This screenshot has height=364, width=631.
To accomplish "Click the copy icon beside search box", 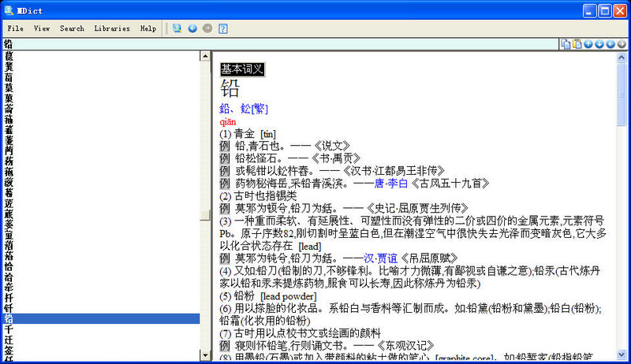I will click(566, 44).
